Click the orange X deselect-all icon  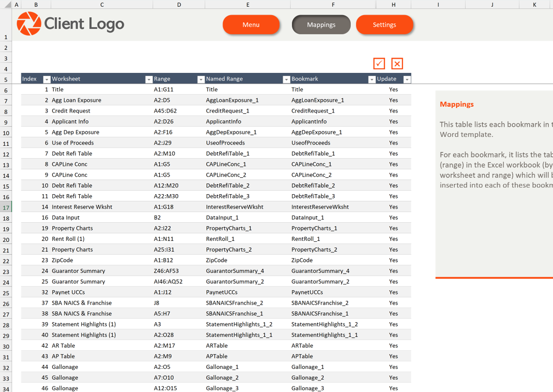click(397, 63)
